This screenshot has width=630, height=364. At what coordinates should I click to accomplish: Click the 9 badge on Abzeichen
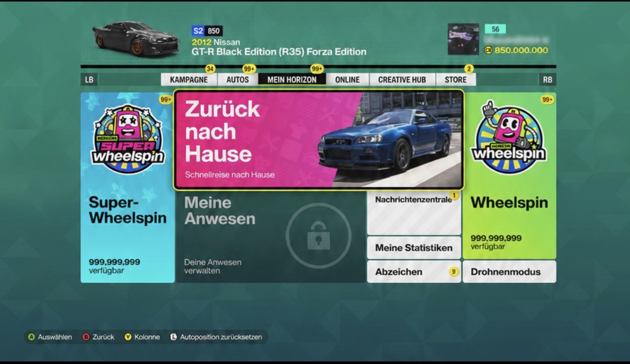pos(454,272)
